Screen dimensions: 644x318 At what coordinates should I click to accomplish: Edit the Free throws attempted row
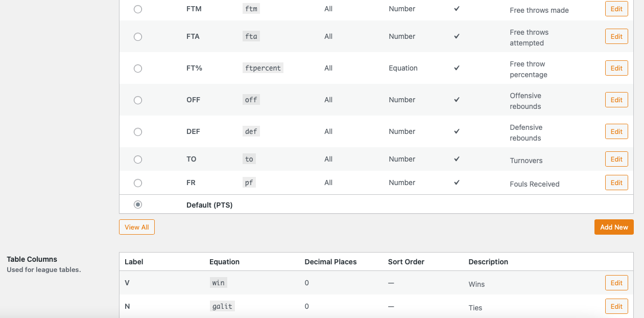click(616, 36)
